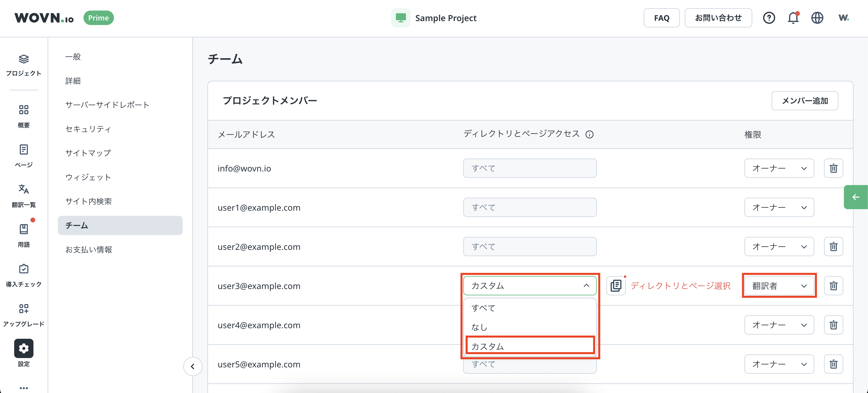This screenshot has height=393, width=868.
Task: Open role dropdown for user5@example.com
Action: point(779,364)
